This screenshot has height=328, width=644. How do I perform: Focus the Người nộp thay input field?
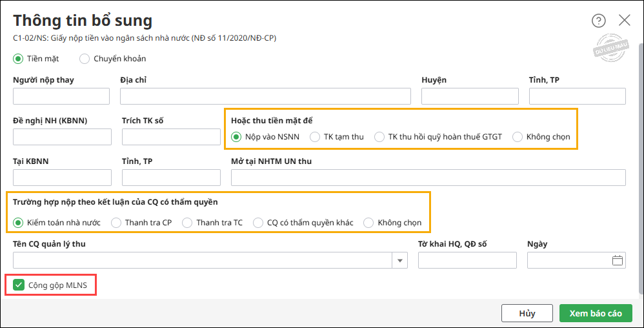[x=61, y=96]
